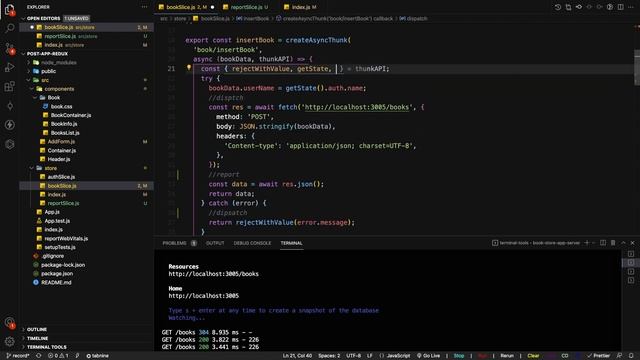Image resolution: width=640 pixels, height=360 pixels.
Task: Open the Extensions view
Action: pos(9,86)
